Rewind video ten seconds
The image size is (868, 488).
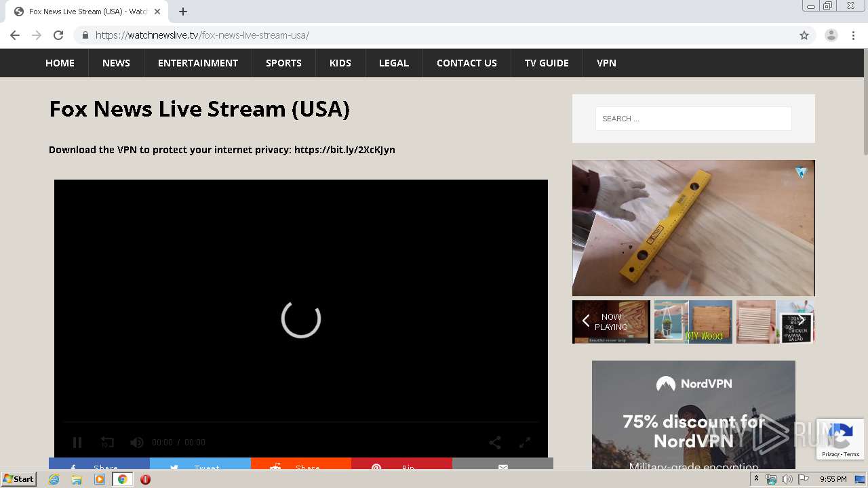[107, 443]
